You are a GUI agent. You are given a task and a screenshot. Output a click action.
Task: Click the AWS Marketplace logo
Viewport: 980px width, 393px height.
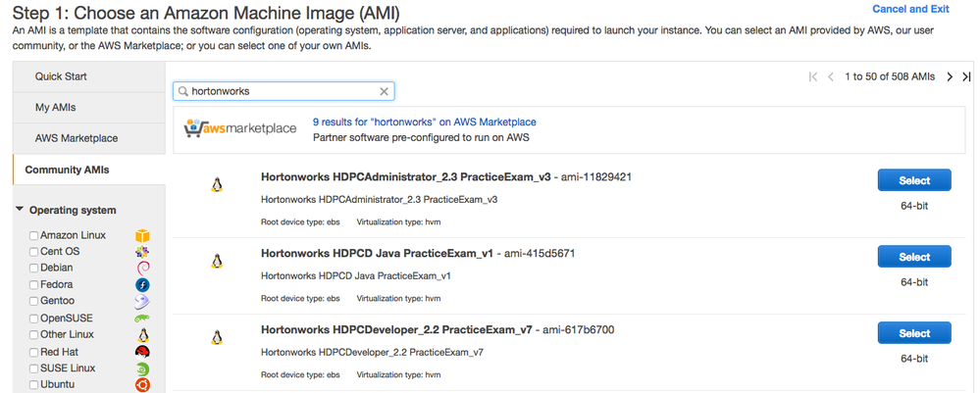[x=240, y=129]
